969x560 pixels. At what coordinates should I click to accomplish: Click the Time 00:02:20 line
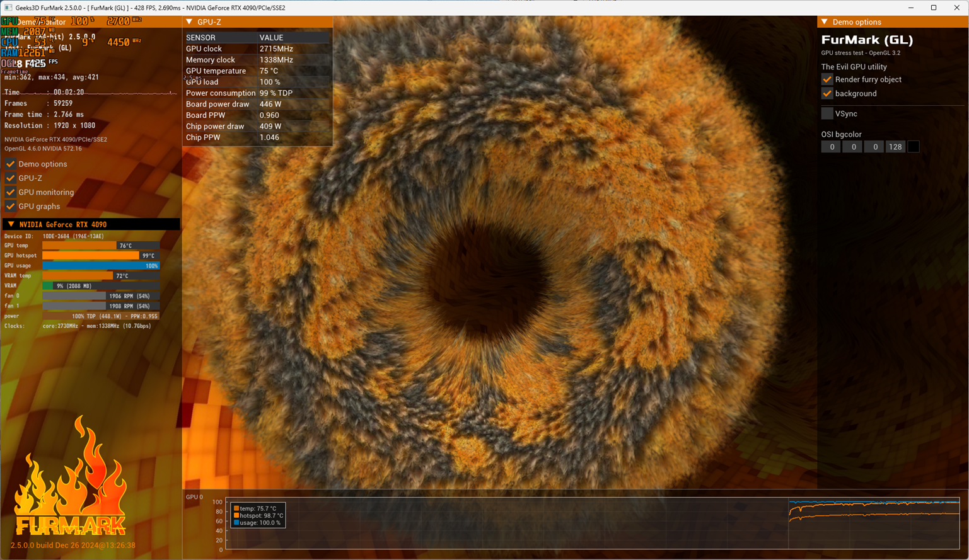pos(44,92)
